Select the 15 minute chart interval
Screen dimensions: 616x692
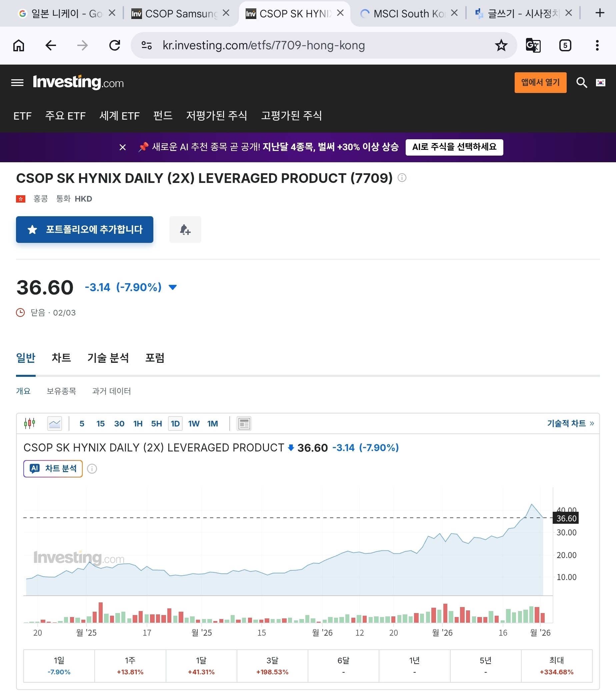pyautogui.click(x=101, y=423)
